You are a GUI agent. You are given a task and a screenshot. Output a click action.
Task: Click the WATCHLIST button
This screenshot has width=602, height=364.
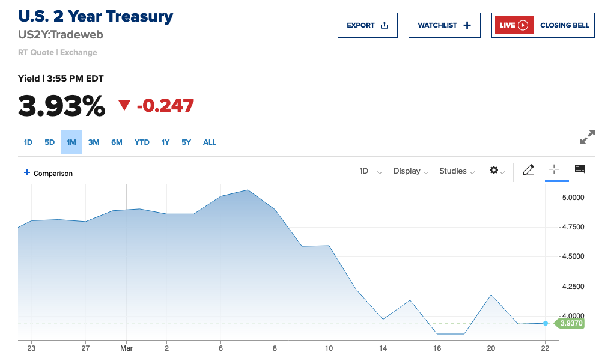coord(444,25)
